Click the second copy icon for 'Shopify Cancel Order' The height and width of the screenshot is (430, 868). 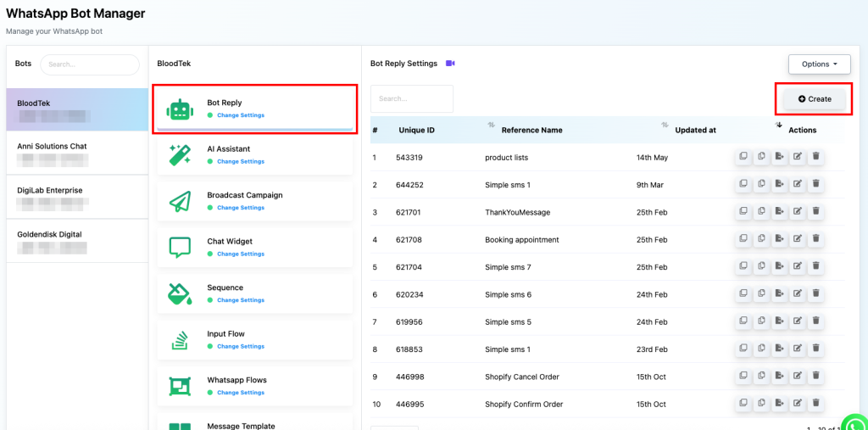point(761,377)
